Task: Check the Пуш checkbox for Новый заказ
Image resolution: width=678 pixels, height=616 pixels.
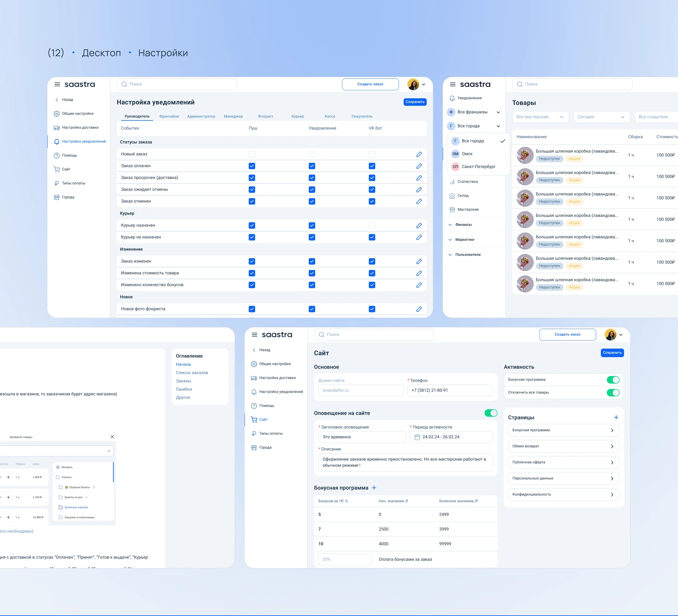Action: (x=251, y=154)
